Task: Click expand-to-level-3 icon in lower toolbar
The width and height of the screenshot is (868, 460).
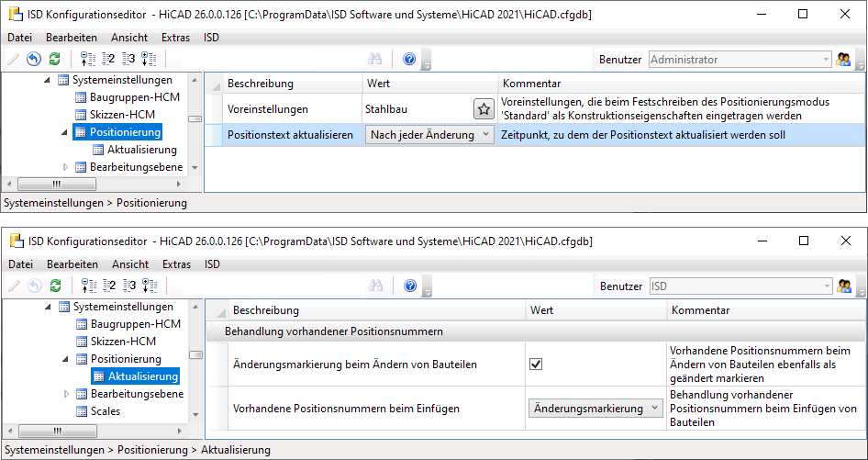Action: click(129, 286)
